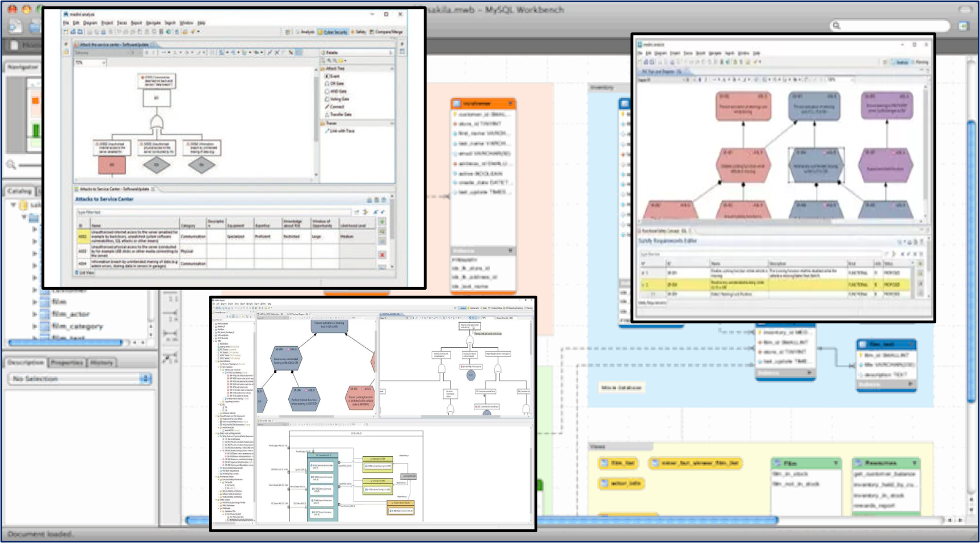Pick the Voting Gate palette tool
980x543 pixels.
pos(339,99)
